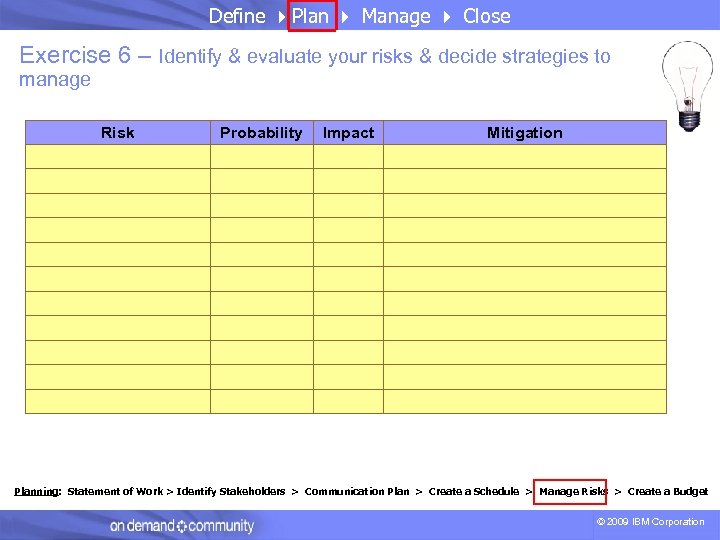Open Create a Budget planning step
Viewport: 720px width, 540px height.
(x=668, y=491)
